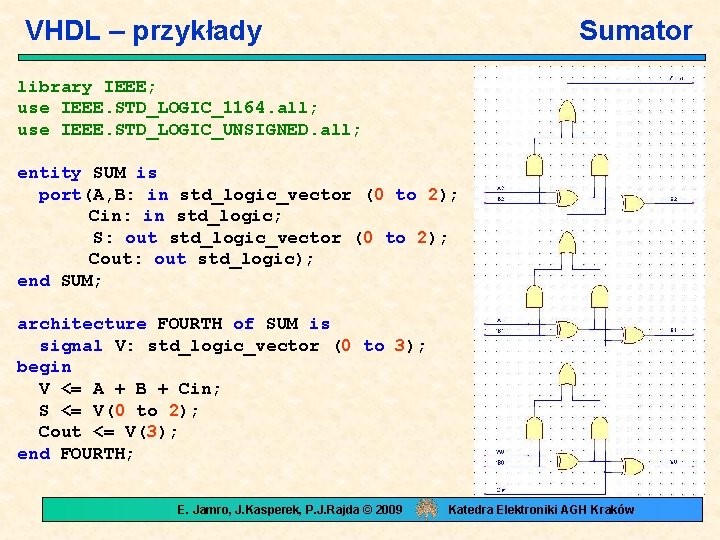The height and width of the screenshot is (540, 720).
Task: Select the "Sumator" heading
Action: click(636, 31)
